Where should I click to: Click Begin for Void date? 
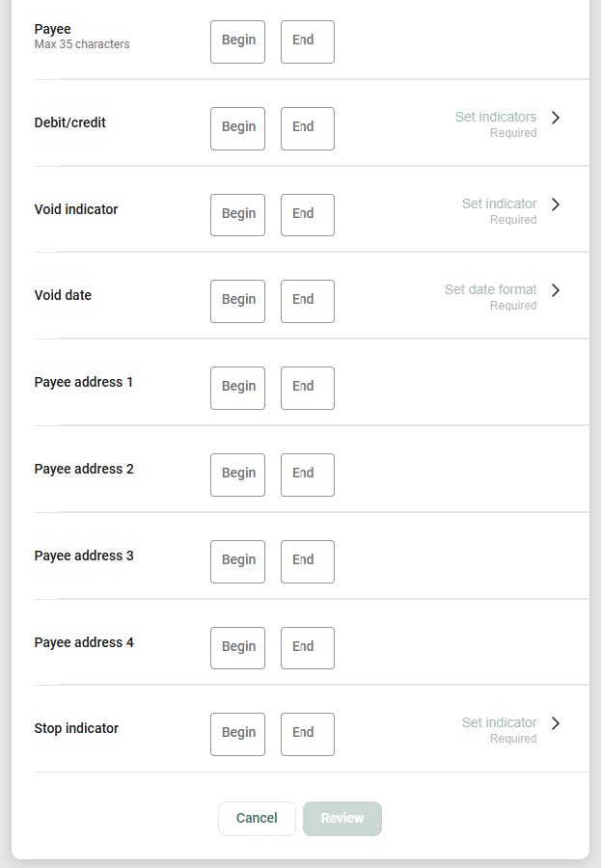click(237, 301)
